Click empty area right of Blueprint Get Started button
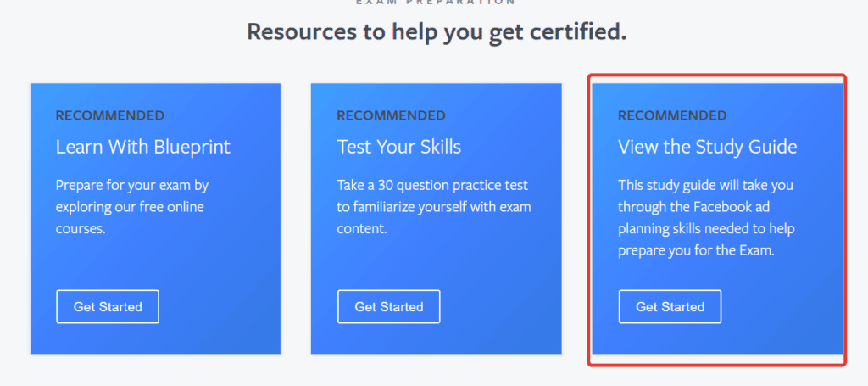Viewport: 868px width, 386px height. pyautogui.click(x=220, y=307)
